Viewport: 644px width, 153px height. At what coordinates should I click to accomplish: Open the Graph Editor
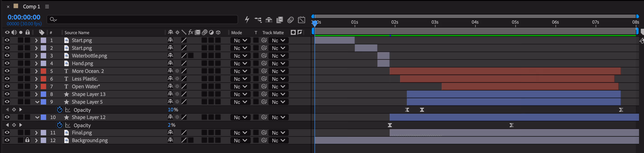(301, 20)
